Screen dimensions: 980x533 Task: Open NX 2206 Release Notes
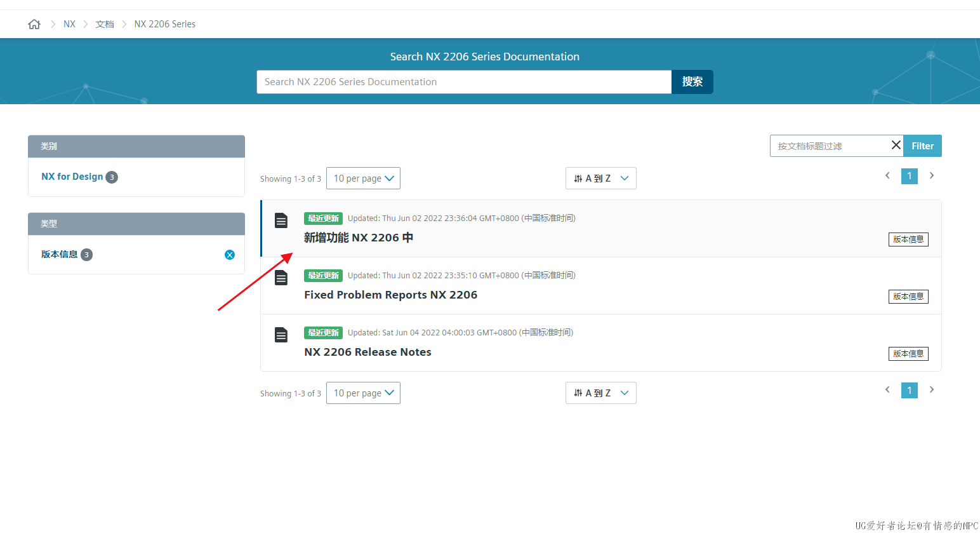coord(367,352)
